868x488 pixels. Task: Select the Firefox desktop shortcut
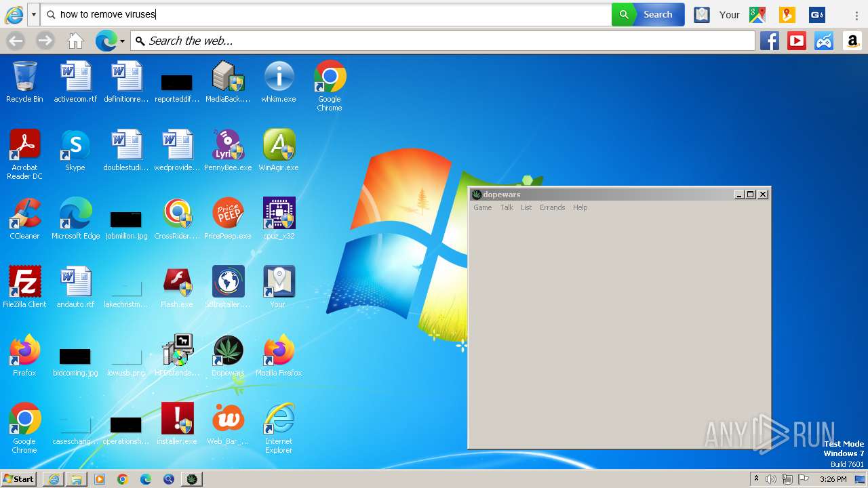(x=24, y=356)
